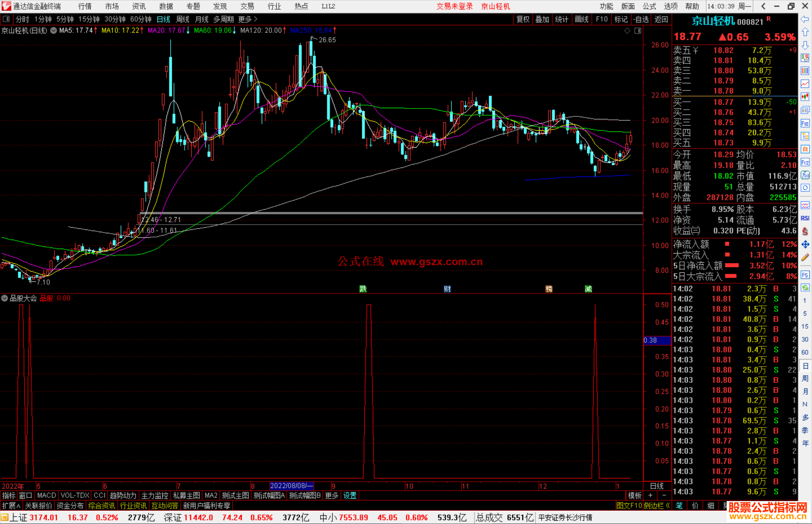
Task: Click the candlestick chart sidebar icon
Action: [805, 97]
